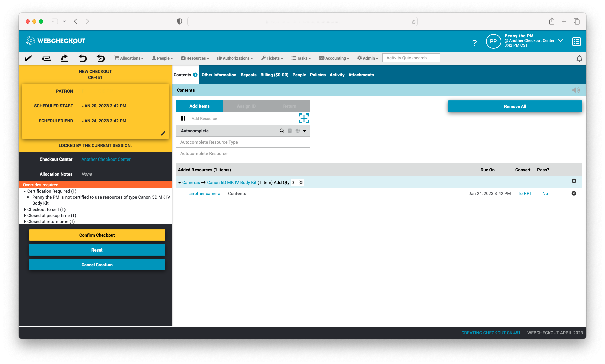This screenshot has height=364, width=605.
Task: Click the magnifier search icon in Autocomplete bar
Action: coord(282,131)
